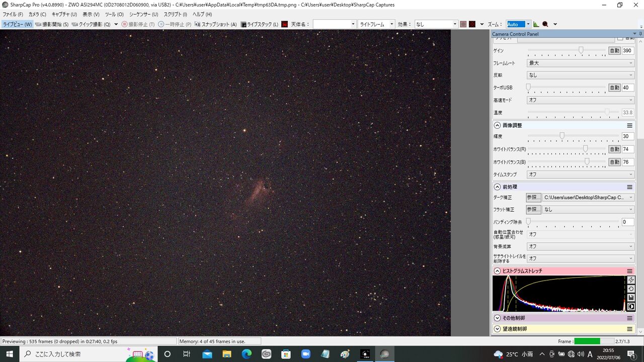
Task: Click the gain value field showing 390
Action: [628, 51]
